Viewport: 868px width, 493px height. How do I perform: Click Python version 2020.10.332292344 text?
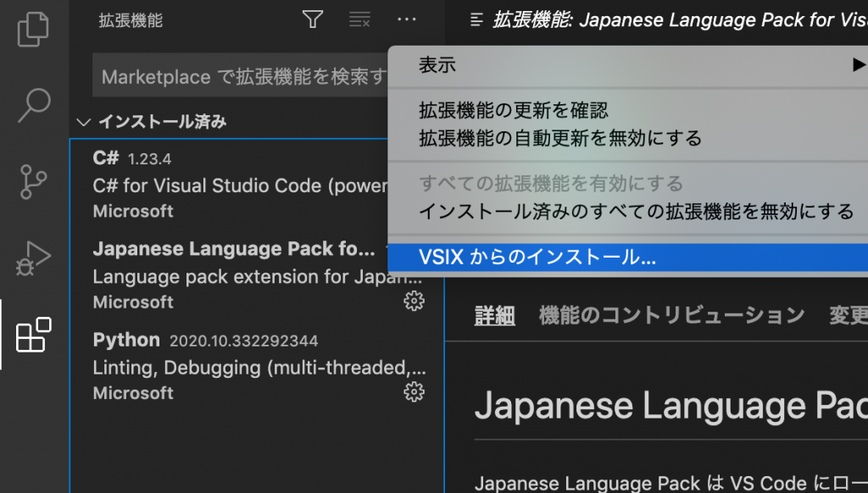click(243, 341)
